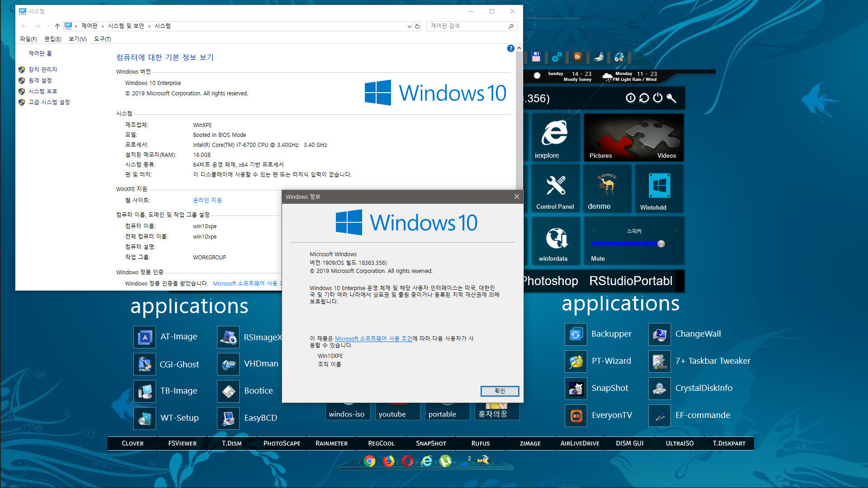868x488 pixels.
Task: Open the Wintohdd tile
Action: [659, 189]
